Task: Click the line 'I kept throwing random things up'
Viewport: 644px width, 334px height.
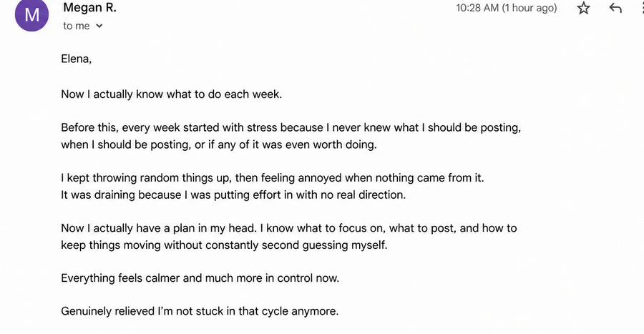Action: point(273,178)
